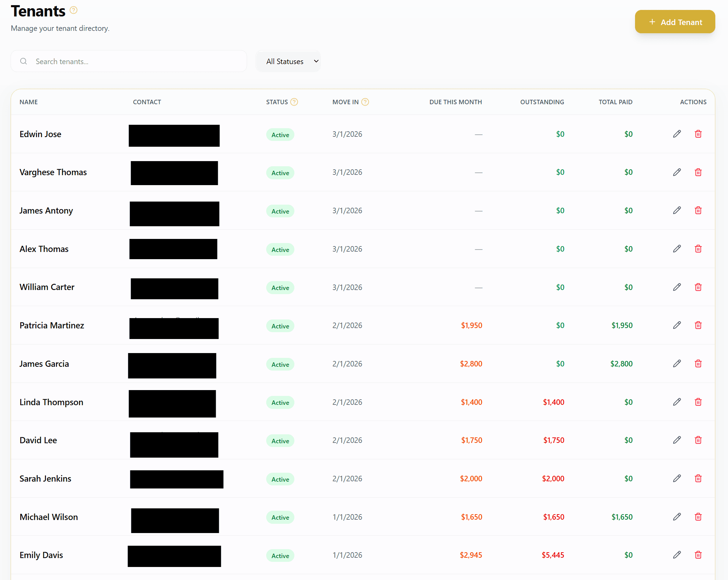Edit Michael Wilson's details with the pencil icon
The height and width of the screenshot is (580, 728).
(x=677, y=517)
